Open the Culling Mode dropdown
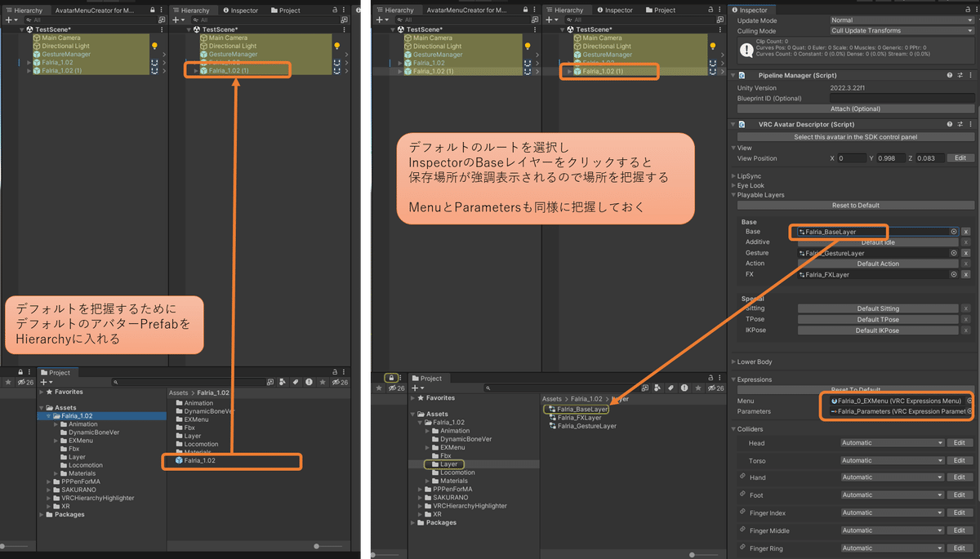The image size is (980, 559). [902, 30]
